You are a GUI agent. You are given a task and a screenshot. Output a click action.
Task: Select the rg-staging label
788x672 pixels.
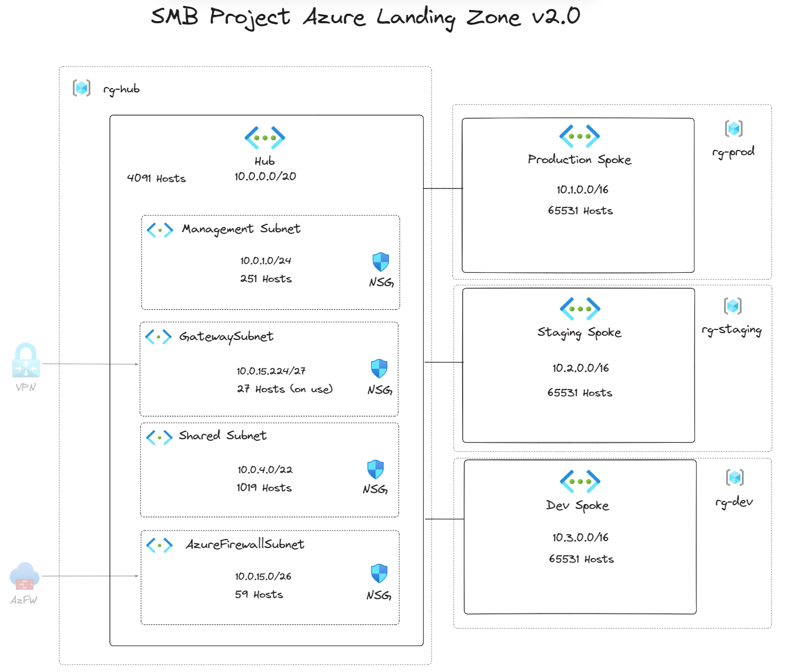[731, 330]
